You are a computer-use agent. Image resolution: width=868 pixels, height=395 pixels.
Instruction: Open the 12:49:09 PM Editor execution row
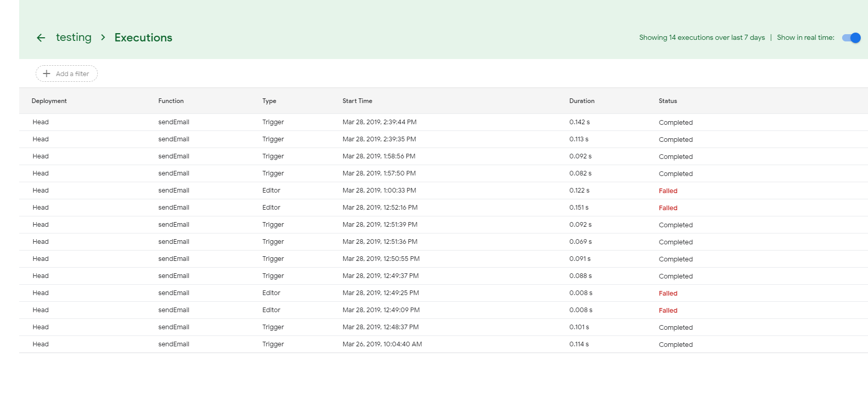pyautogui.click(x=381, y=310)
